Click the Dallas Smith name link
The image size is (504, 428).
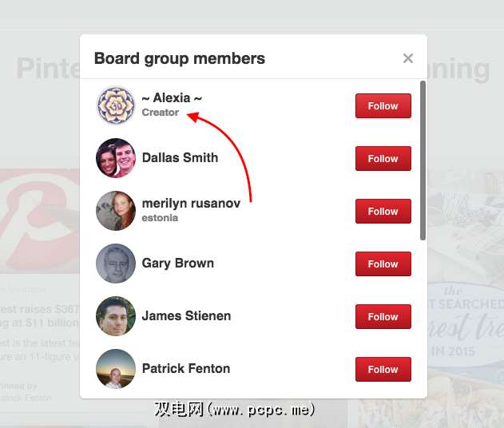180,158
